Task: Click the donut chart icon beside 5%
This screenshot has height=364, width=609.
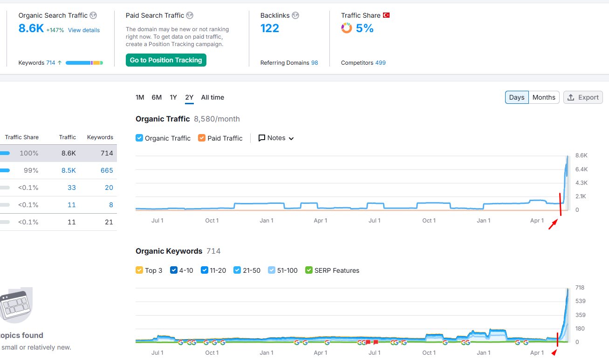Action: tap(347, 28)
